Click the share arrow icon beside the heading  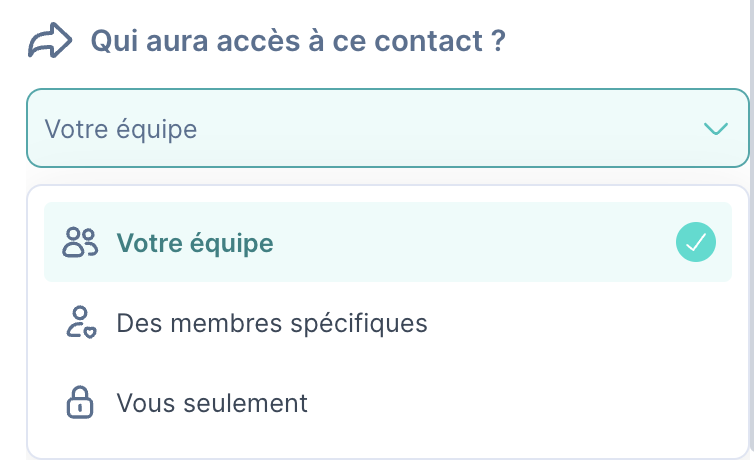(50, 40)
